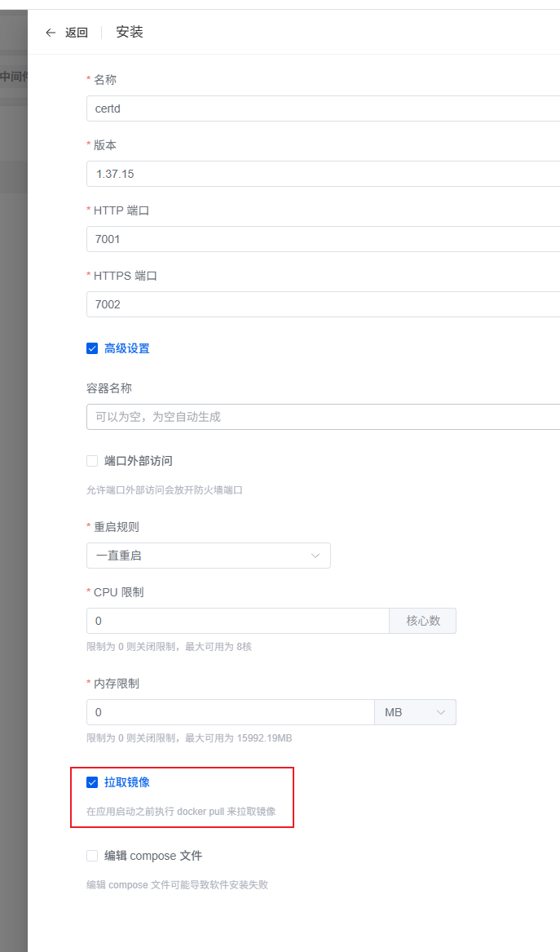Viewport: 560px width, 952px height.
Task: Click the back arrow icon
Action: click(51, 33)
